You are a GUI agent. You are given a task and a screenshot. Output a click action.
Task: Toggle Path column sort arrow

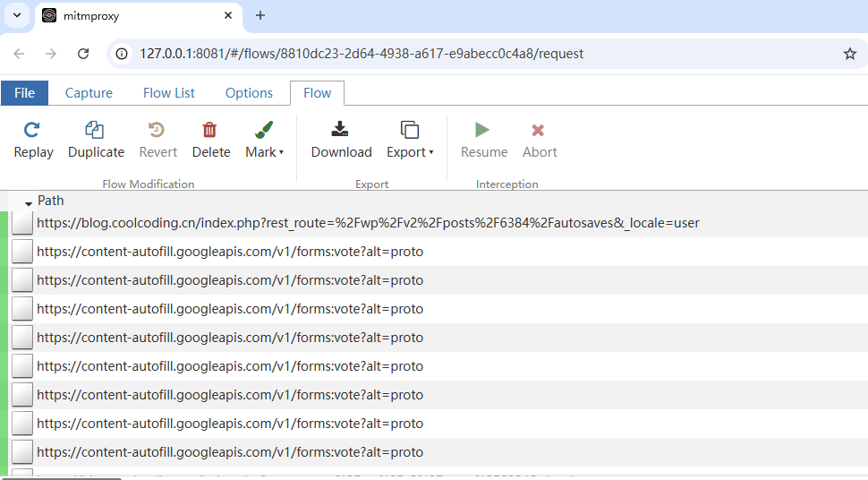29,202
